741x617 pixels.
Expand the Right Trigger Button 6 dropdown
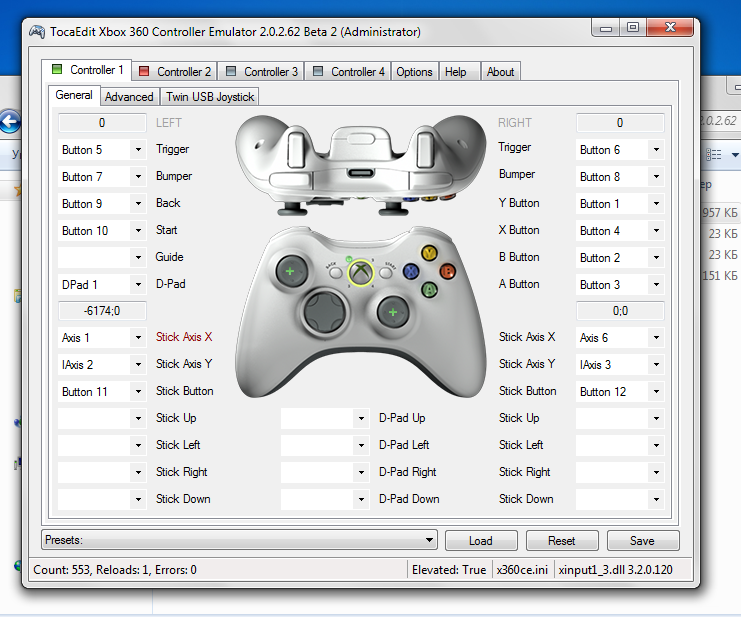pyautogui.click(x=656, y=150)
